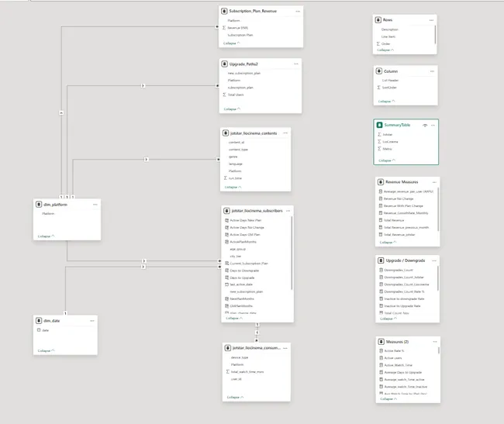Open more options on Upgrade_Paths2 table
The height and width of the screenshot is (424, 504).
click(x=296, y=64)
